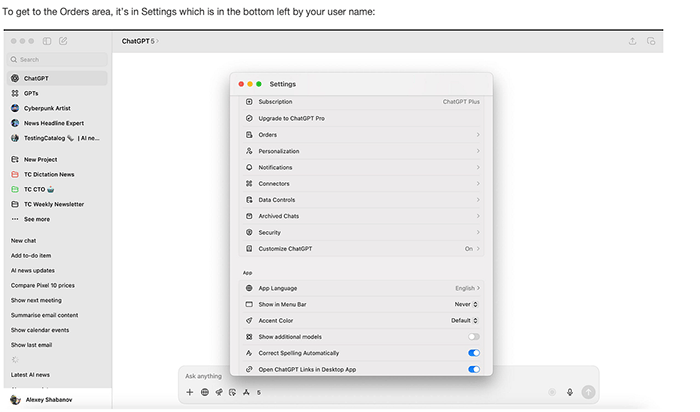Click the Orders icon in Settings
Image resolution: width=700 pixels, height=412 pixels.
click(x=249, y=135)
